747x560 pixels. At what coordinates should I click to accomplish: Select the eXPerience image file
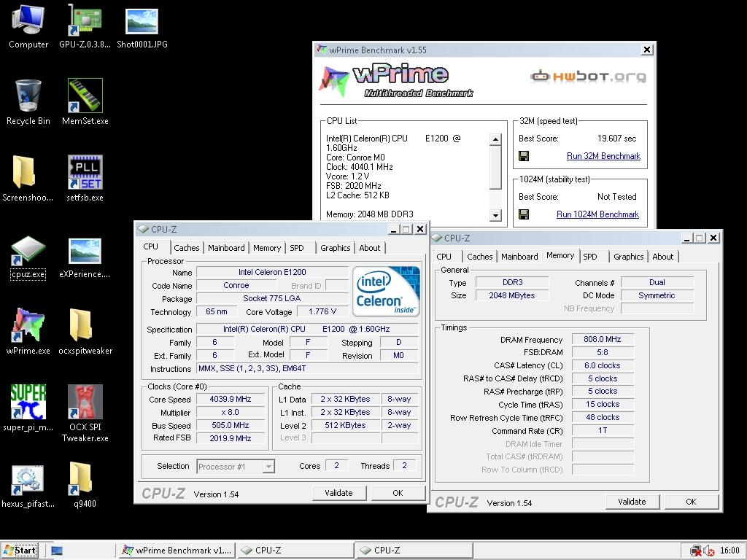click(x=85, y=257)
